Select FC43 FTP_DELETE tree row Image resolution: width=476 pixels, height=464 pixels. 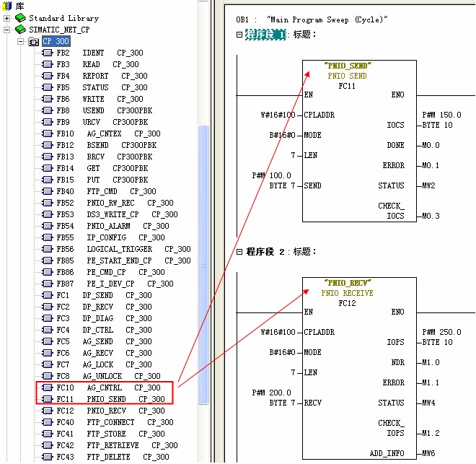pos(105,457)
